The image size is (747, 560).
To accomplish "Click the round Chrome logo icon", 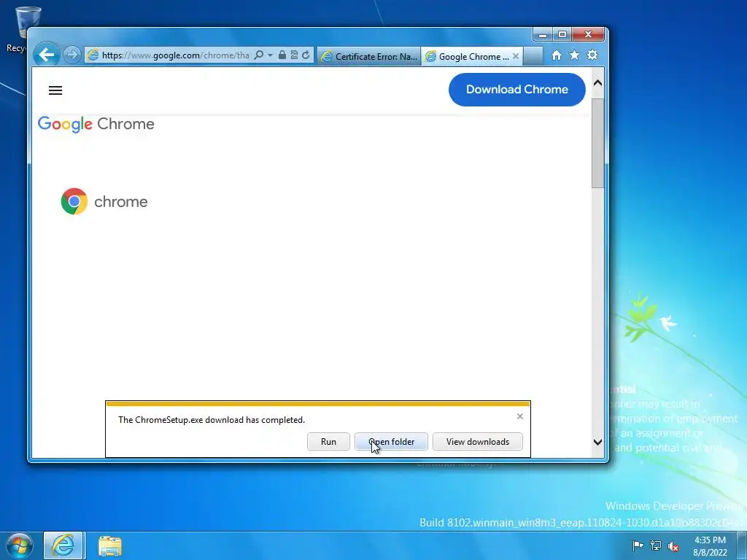I will coord(74,201).
